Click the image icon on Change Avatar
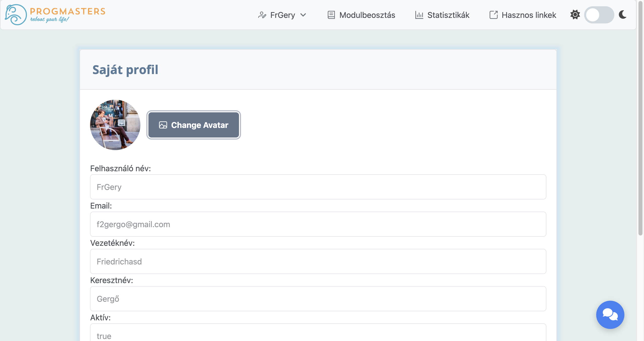The image size is (644, 341). (x=163, y=125)
